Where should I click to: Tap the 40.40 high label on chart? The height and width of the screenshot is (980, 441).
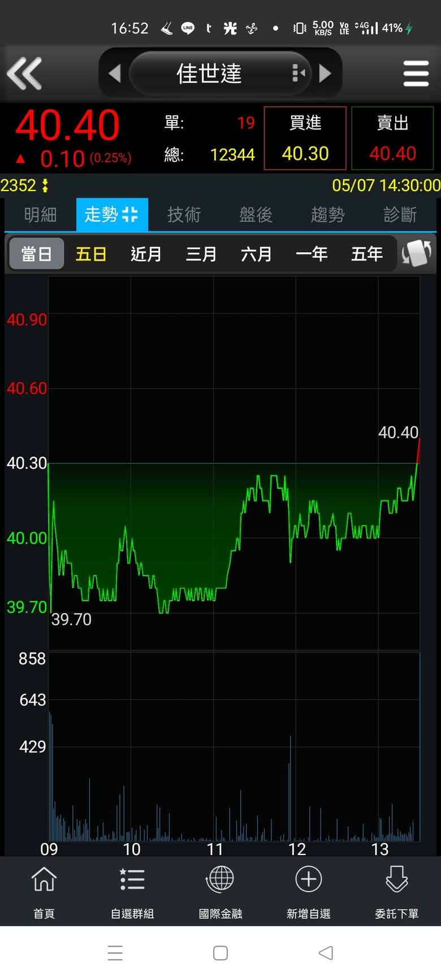[398, 433]
